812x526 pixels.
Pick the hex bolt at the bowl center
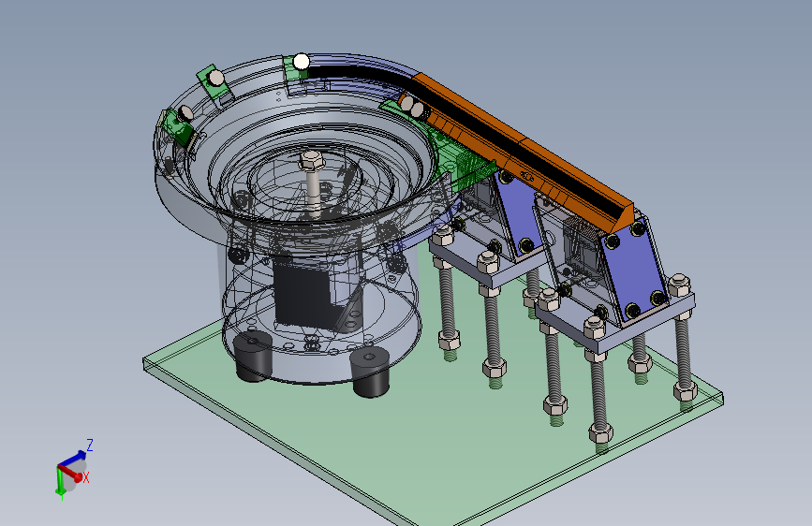coord(312,183)
